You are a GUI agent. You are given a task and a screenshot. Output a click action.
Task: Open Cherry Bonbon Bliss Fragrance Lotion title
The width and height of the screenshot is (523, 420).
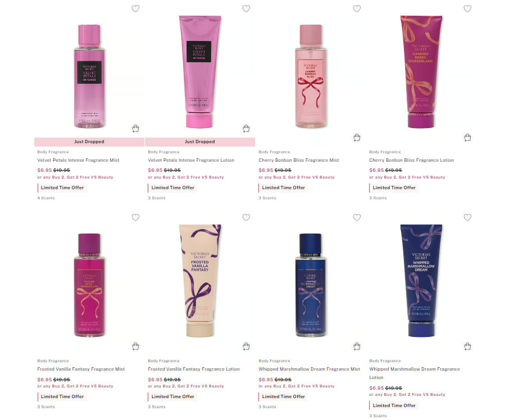click(411, 161)
